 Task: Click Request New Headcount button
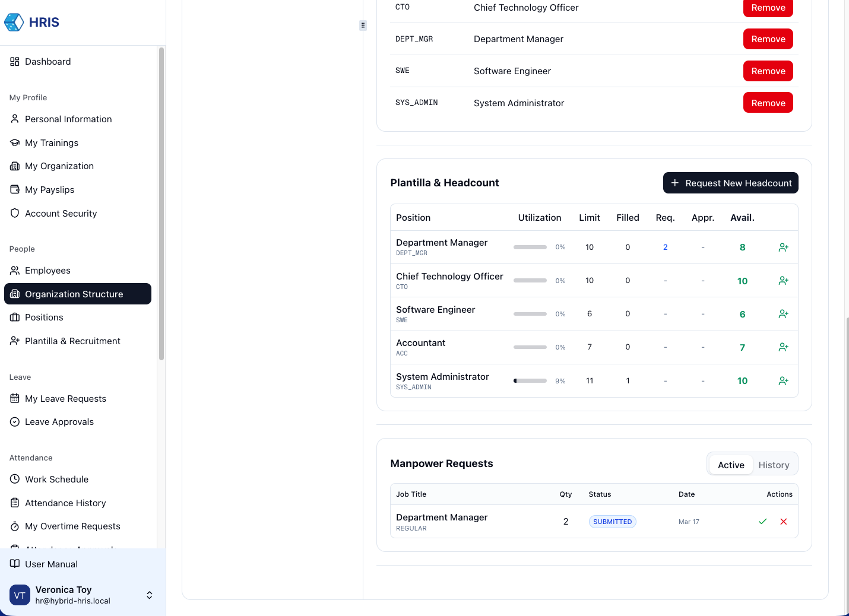(730, 183)
